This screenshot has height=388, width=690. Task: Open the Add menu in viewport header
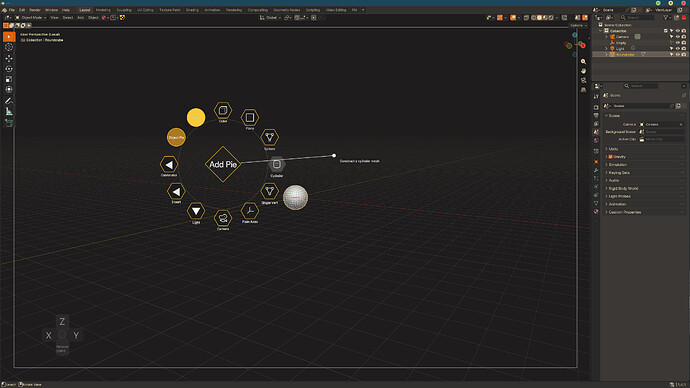pos(81,18)
